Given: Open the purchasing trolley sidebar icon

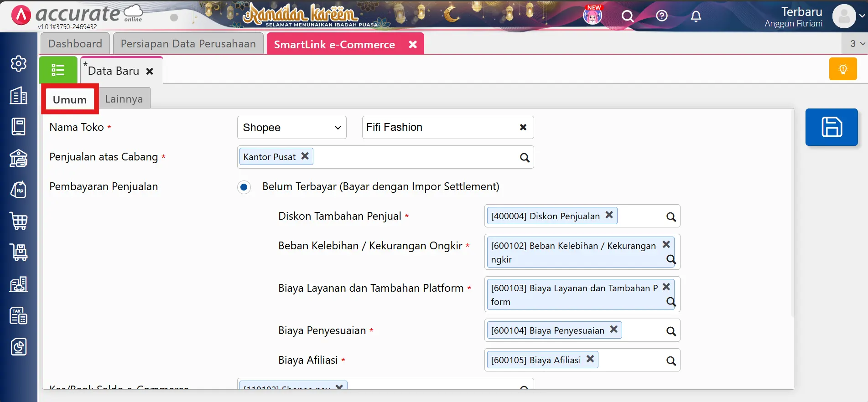Looking at the screenshot, I should click(x=19, y=253).
